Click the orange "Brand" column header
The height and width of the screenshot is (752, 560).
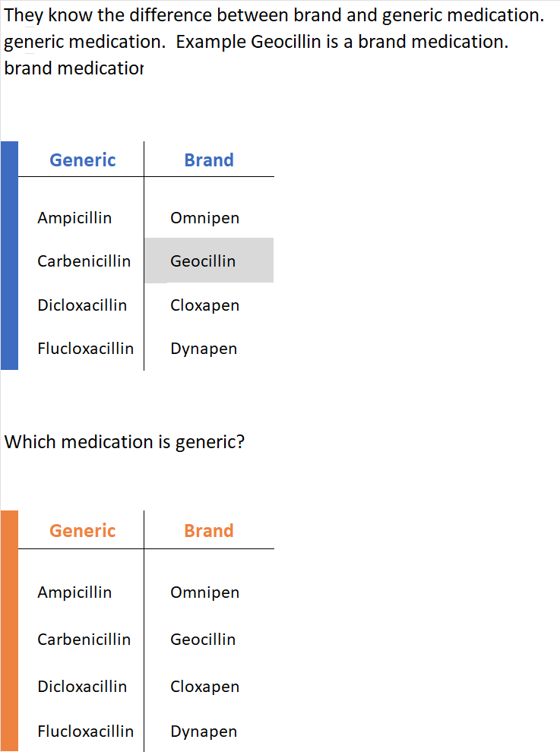click(209, 531)
